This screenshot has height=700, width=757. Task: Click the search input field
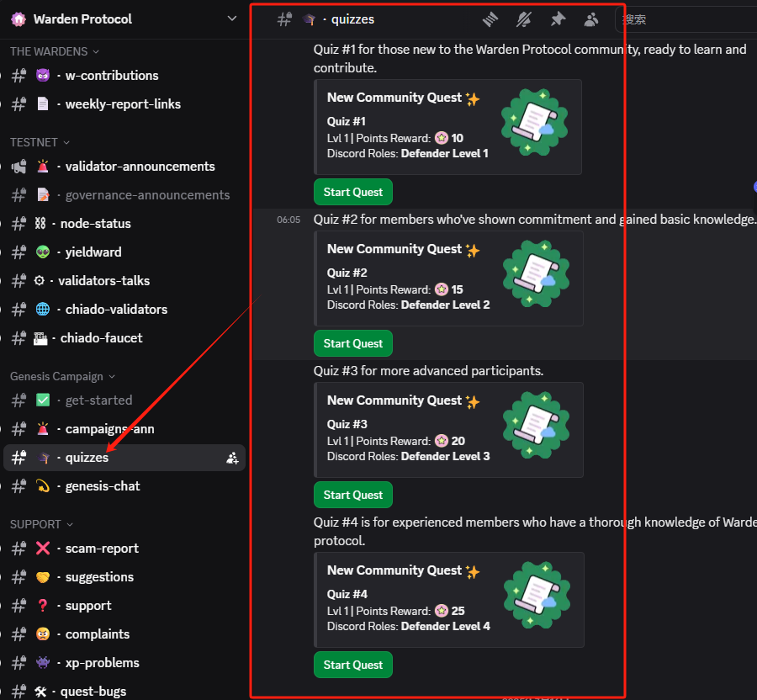pos(686,19)
